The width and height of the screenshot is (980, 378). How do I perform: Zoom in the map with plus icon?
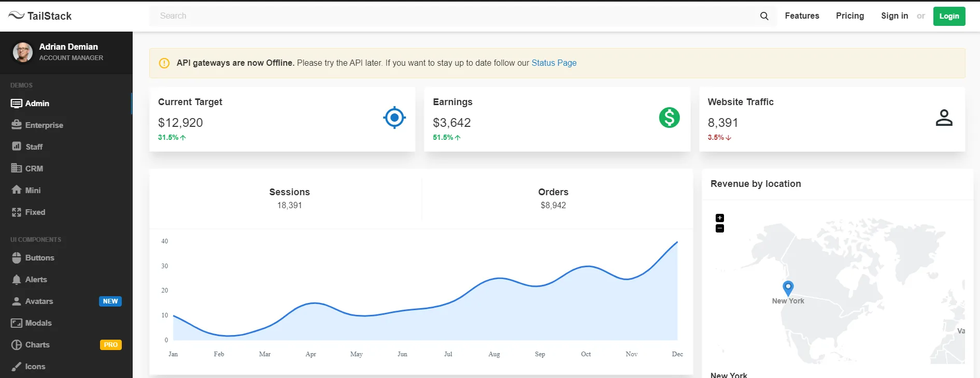click(x=720, y=218)
